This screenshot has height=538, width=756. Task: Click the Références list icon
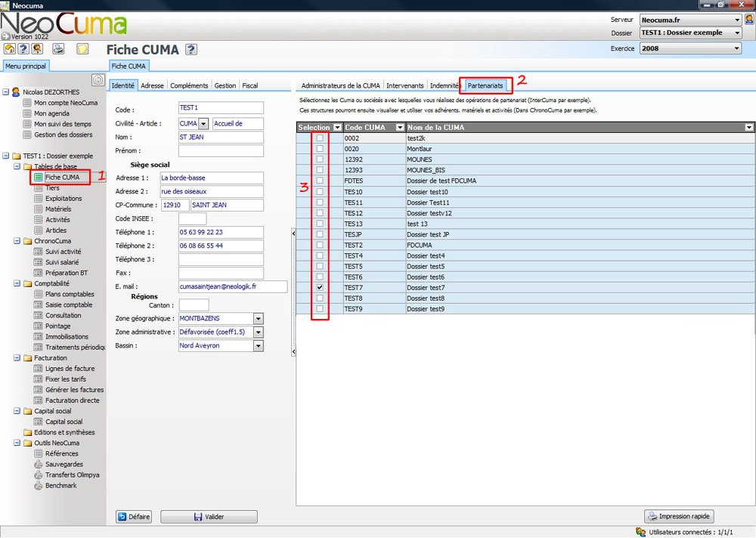coord(39,453)
